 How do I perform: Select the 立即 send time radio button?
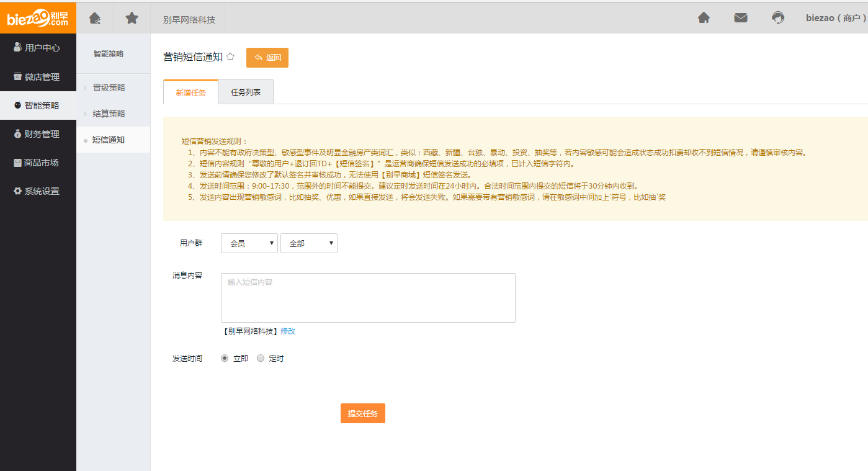[x=225, y=359]
